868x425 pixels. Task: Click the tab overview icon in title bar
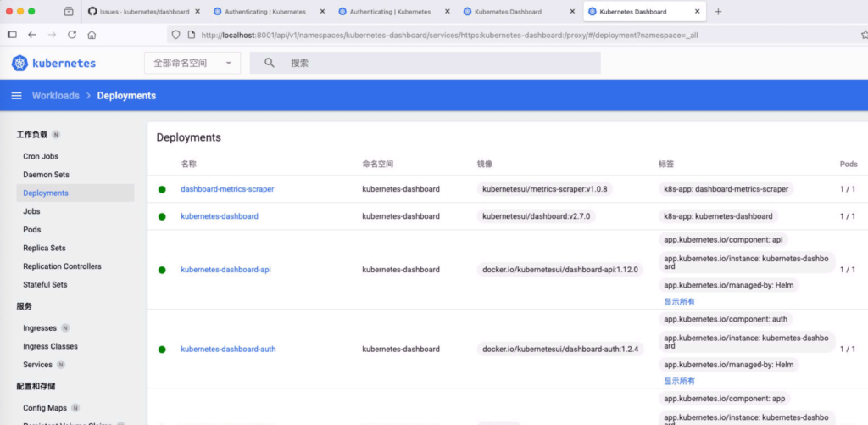[69, 11]
